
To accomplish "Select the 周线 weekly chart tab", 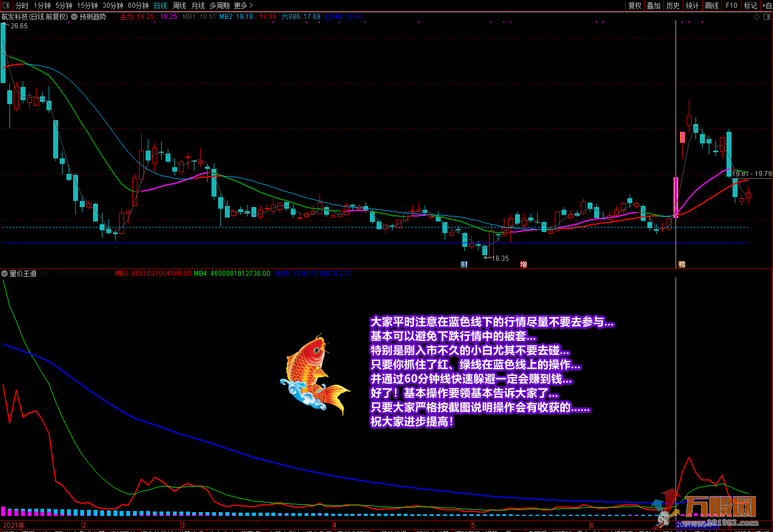I will [179, 6].
